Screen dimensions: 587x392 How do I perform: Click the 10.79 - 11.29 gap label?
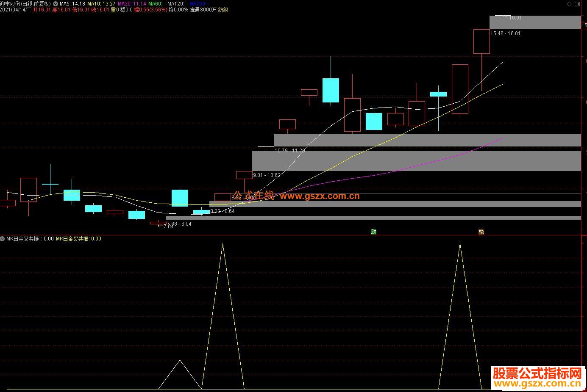point(290,150)
